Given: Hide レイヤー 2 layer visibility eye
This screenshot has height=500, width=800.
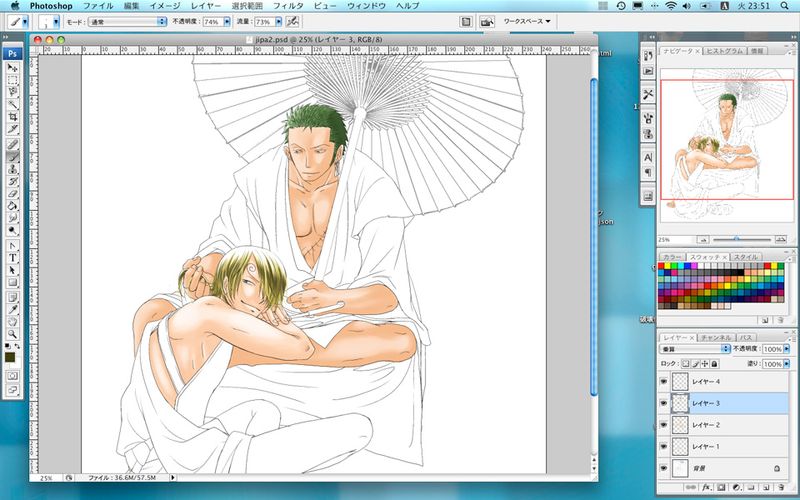Looking at the screenshot, I should coord(664,425).
